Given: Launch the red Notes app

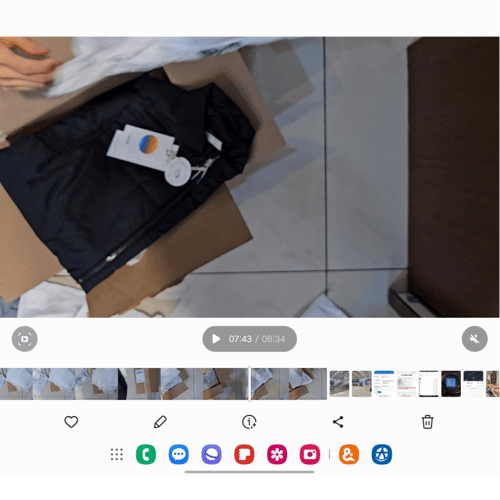Looking at the screenshot, I should pyautogui.click(x=244, y=454).
